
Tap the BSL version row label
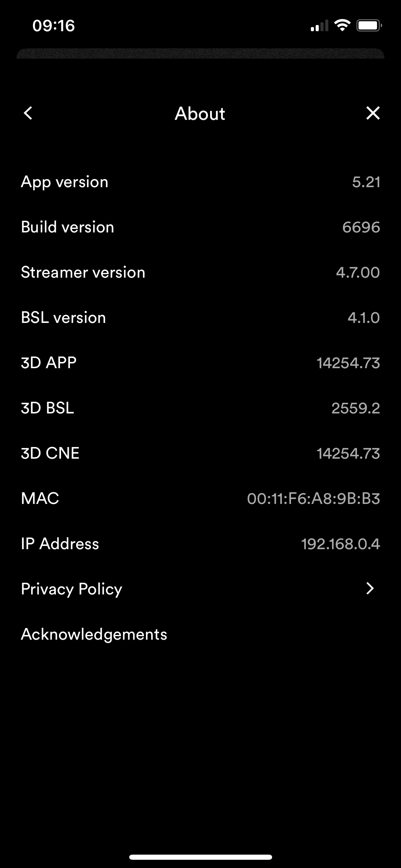coord(63,317)
